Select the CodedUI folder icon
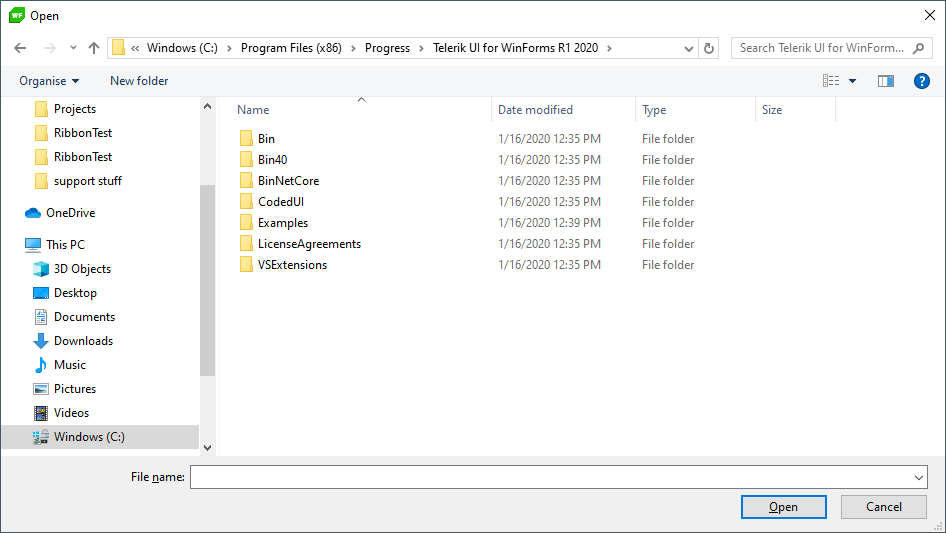The image size is (946, 533). 246,202
